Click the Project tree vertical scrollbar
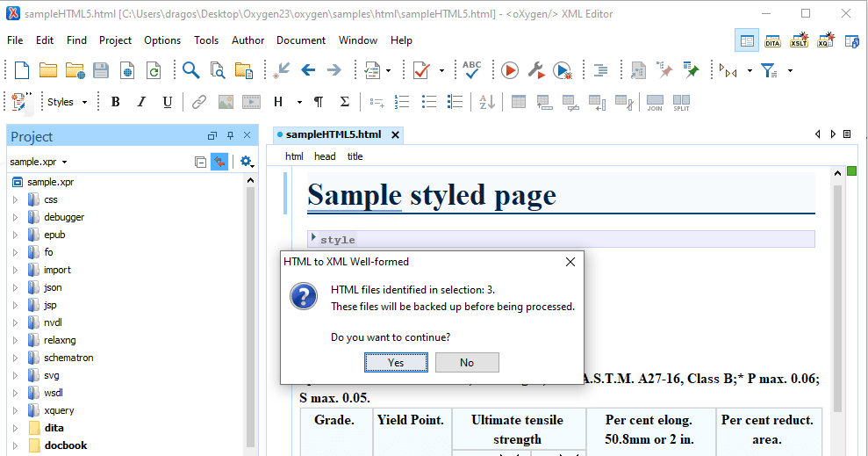Viewport: 868px width, 456px height. (x=250, y=316)
